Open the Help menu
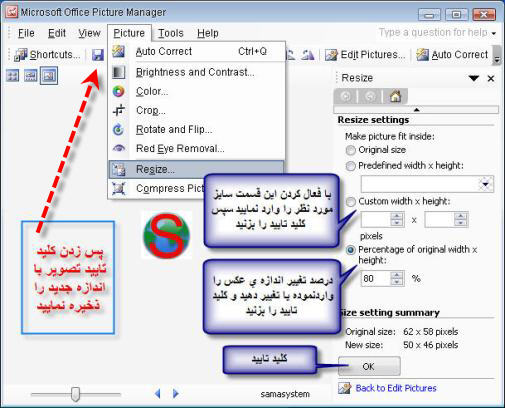Screen dimensions: 505x408 tap(208, 33)
